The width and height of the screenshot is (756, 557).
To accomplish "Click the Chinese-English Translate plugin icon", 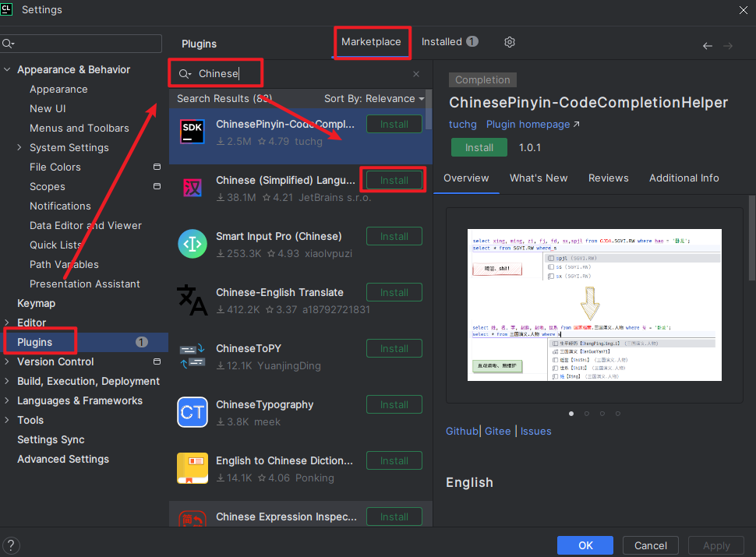I will pyautogui.click(x=193, y=300).
